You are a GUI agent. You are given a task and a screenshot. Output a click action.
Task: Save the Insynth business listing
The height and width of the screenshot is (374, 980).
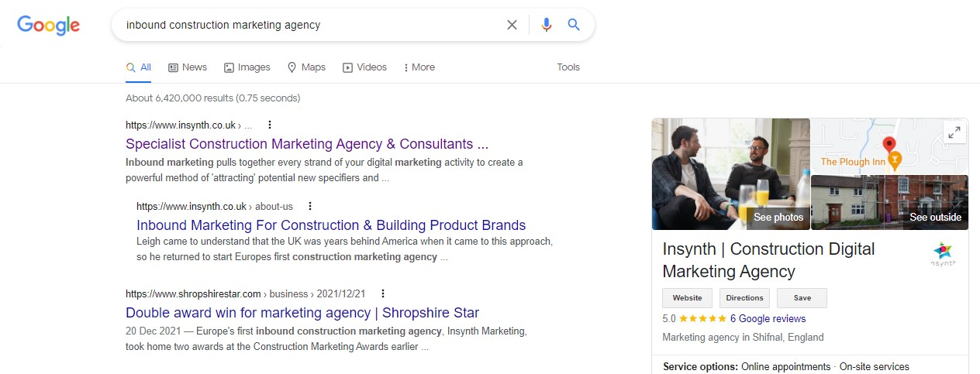coord(802,298)
